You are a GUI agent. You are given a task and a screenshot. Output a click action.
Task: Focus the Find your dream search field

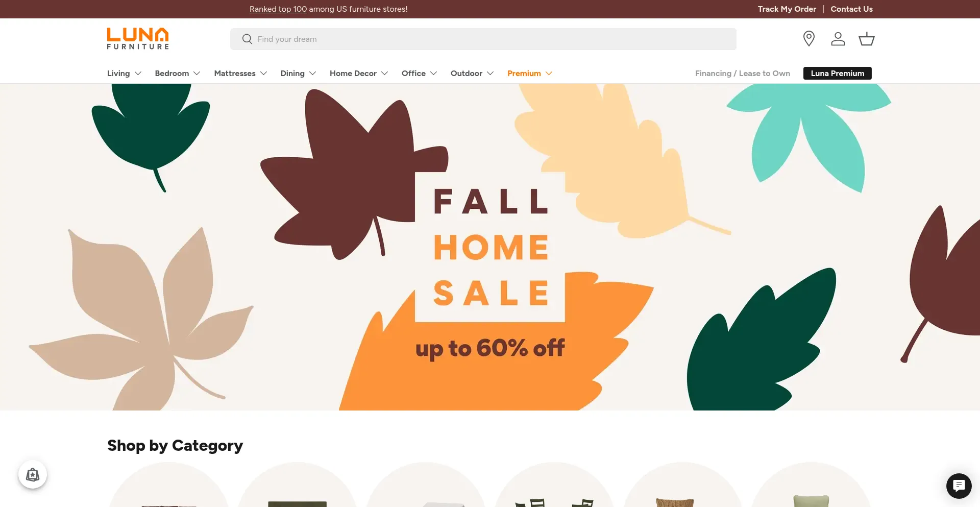483,39
